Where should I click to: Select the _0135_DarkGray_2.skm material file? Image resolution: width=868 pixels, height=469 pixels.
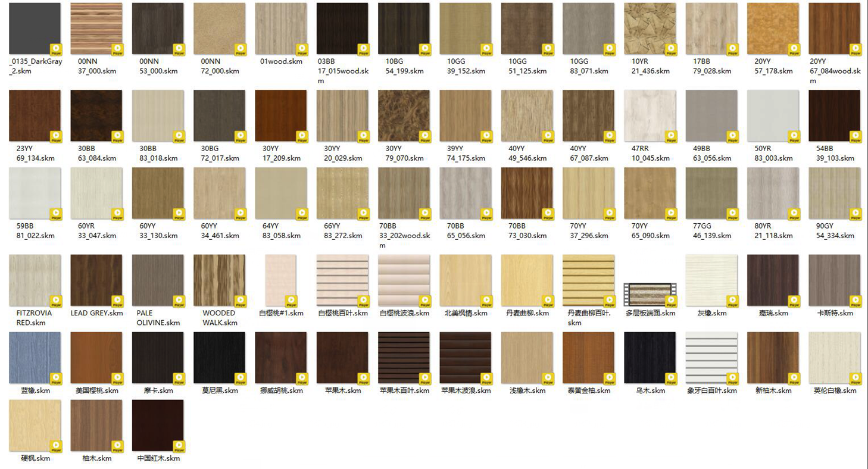(35, 29)
